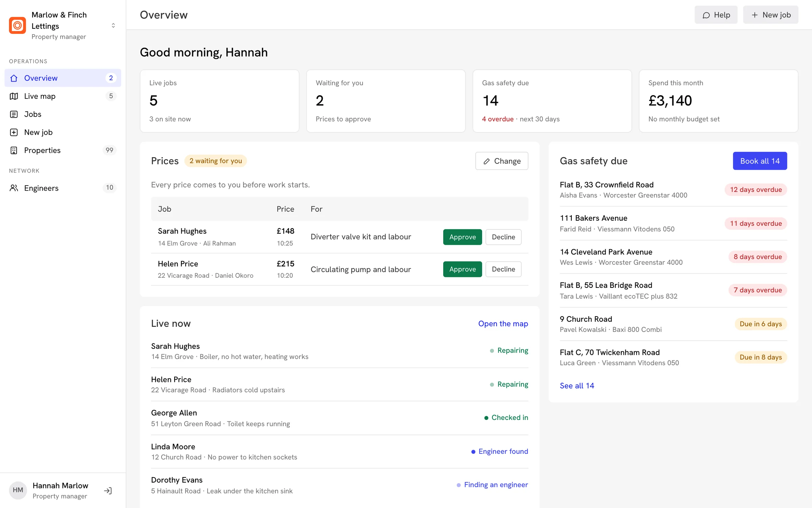
Task: Select New job in the sidebar
Action: click(x=63, y=132)
